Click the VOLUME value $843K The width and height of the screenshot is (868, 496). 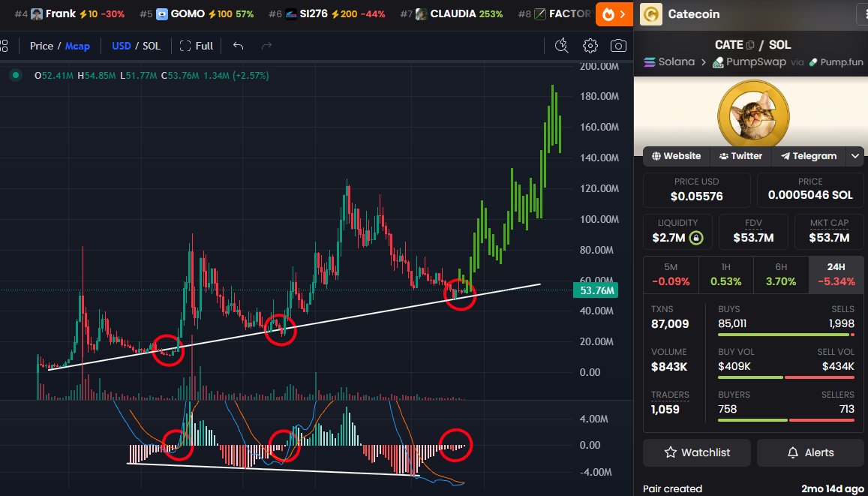point(669,366)
